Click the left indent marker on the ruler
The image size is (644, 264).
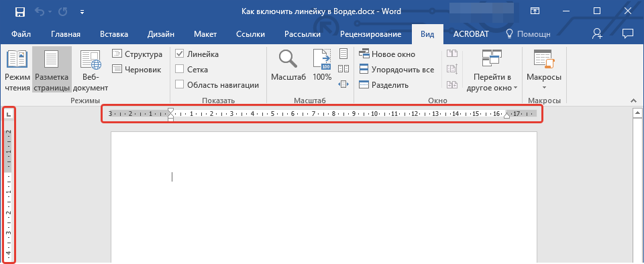click(171, 119)
